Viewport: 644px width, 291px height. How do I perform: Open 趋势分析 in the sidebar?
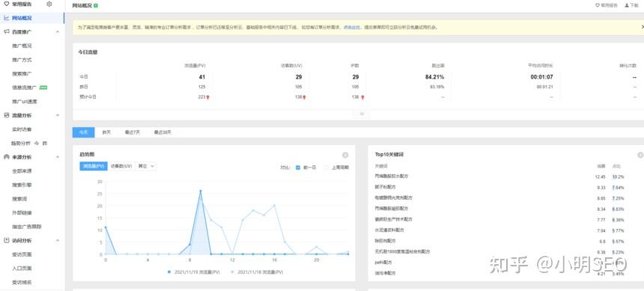(x=20, y=143)
